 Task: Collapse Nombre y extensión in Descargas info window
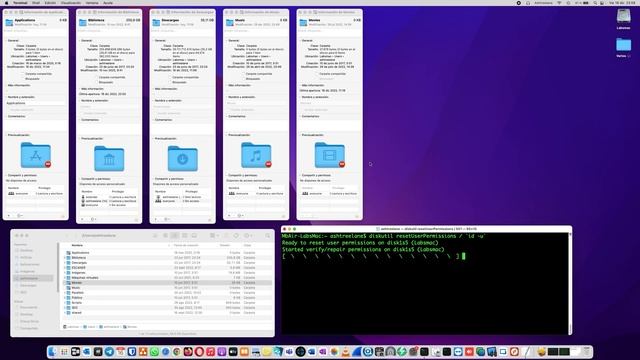point(153,100)
